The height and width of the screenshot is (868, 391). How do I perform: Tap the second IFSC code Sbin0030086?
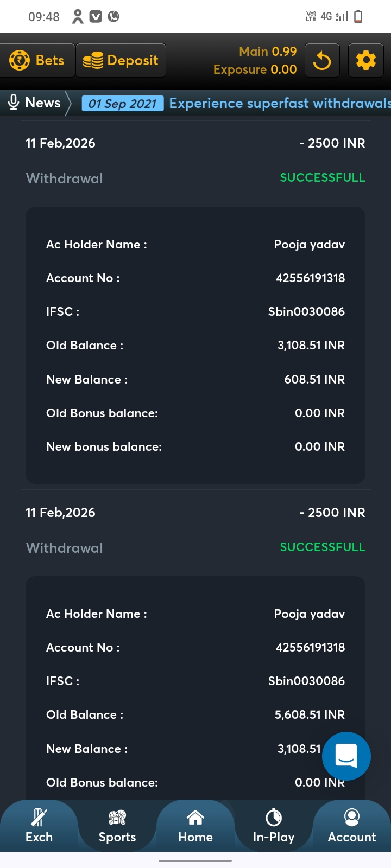(306, 681)
